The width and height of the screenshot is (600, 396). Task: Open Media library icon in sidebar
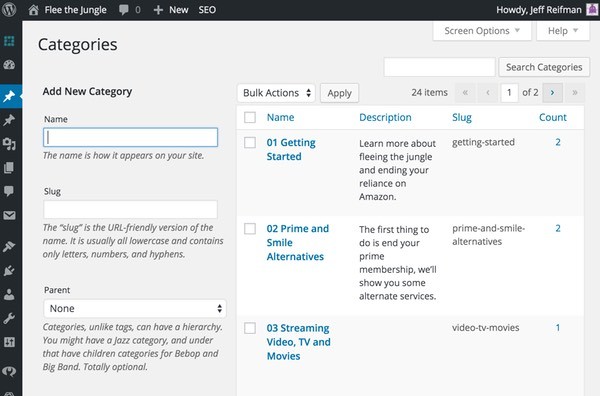click(x=9, y=144)
